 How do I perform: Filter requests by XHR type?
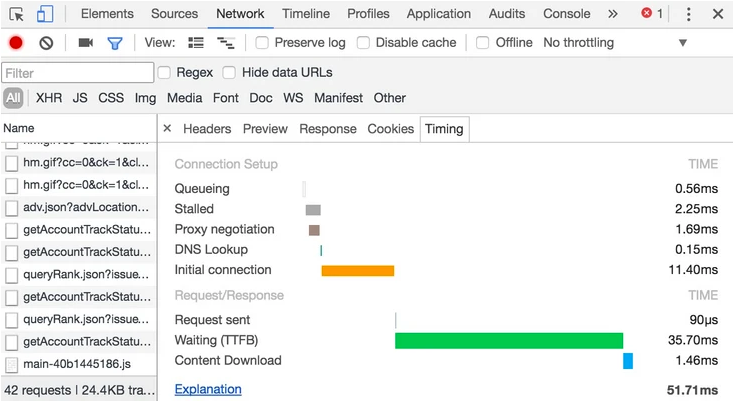tap(48, 98)
